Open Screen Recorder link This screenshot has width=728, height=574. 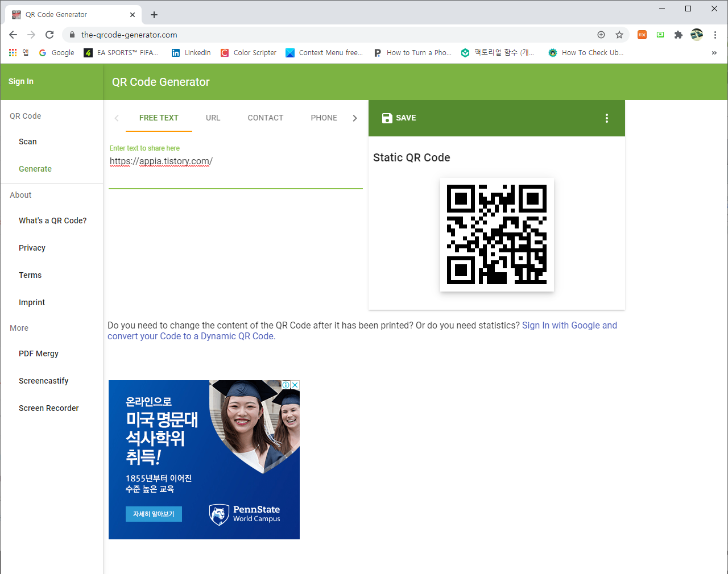[x=49, y=408]
